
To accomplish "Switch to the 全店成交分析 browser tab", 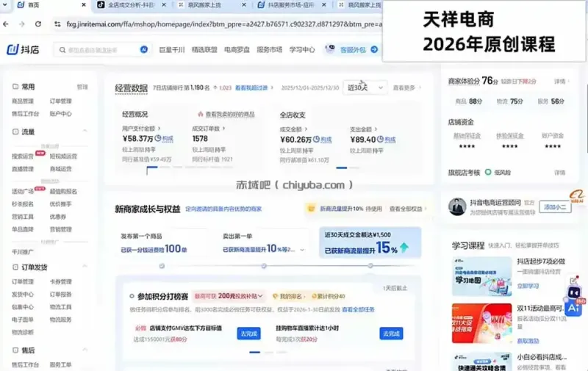I will coord(132,5).
